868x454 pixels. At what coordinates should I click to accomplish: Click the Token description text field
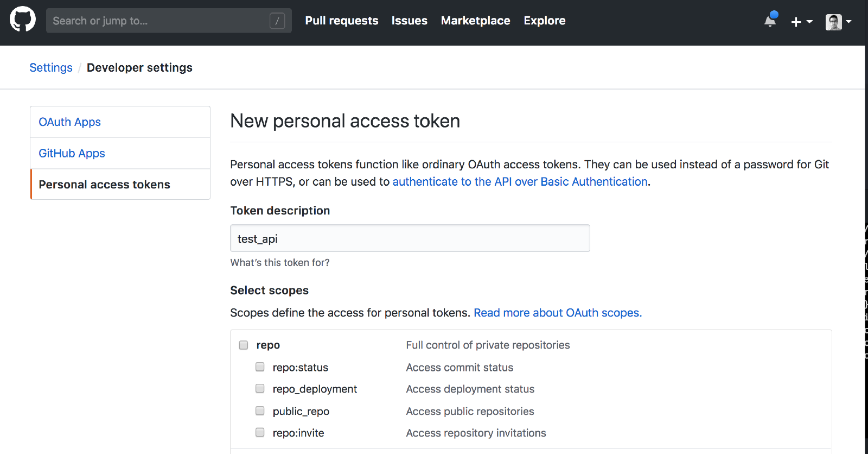click(x=410, y=238)
